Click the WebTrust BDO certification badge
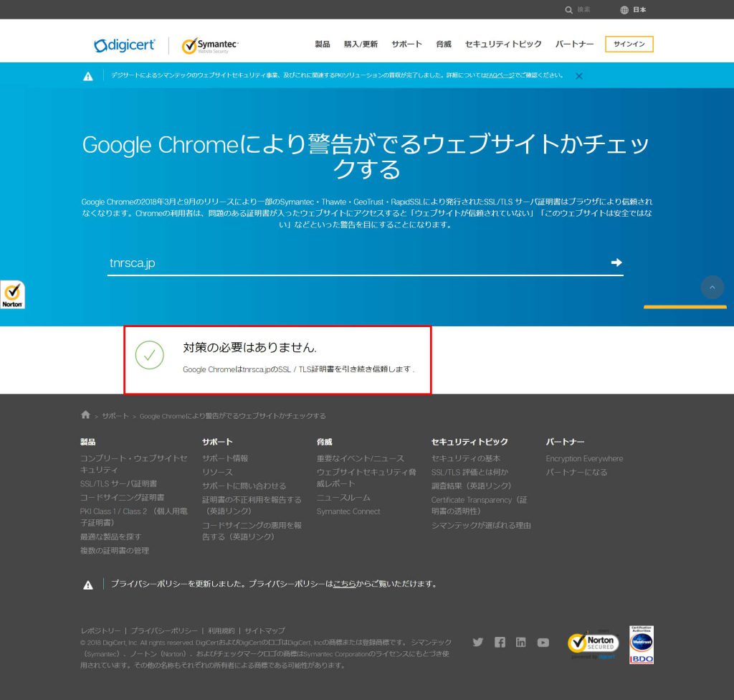Screen dimensions: 734x700 pyautogui.click(x=642, y=645)
